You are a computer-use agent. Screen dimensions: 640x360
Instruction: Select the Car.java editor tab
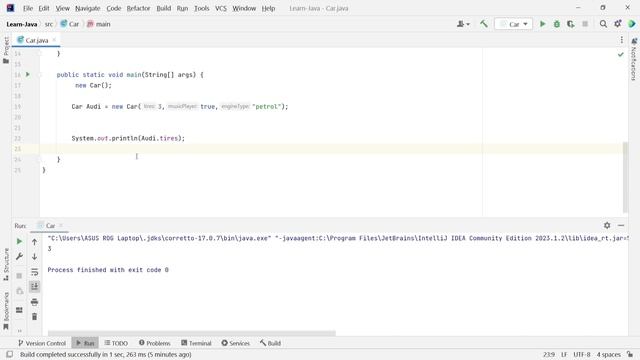[x=36, y=40]
